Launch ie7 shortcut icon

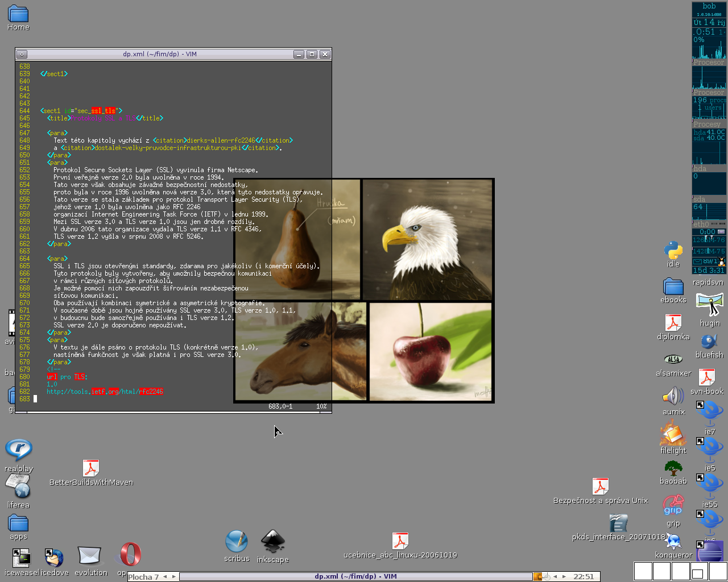(x=710, y=413)
